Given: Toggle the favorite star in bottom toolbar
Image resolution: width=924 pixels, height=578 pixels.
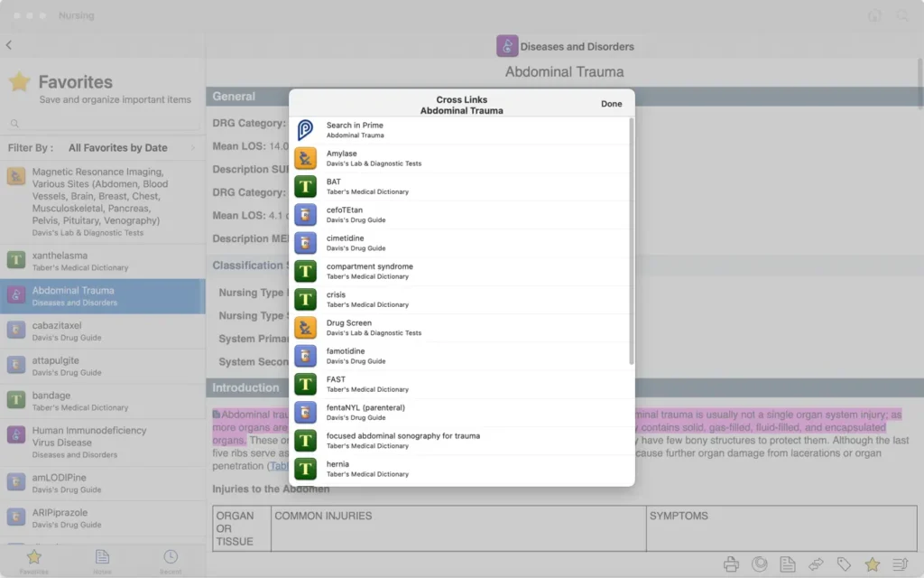Looking at the screenshot, I should point(873,564).
